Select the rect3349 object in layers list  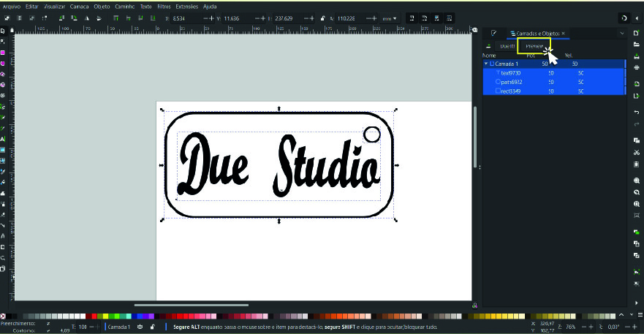511,91
